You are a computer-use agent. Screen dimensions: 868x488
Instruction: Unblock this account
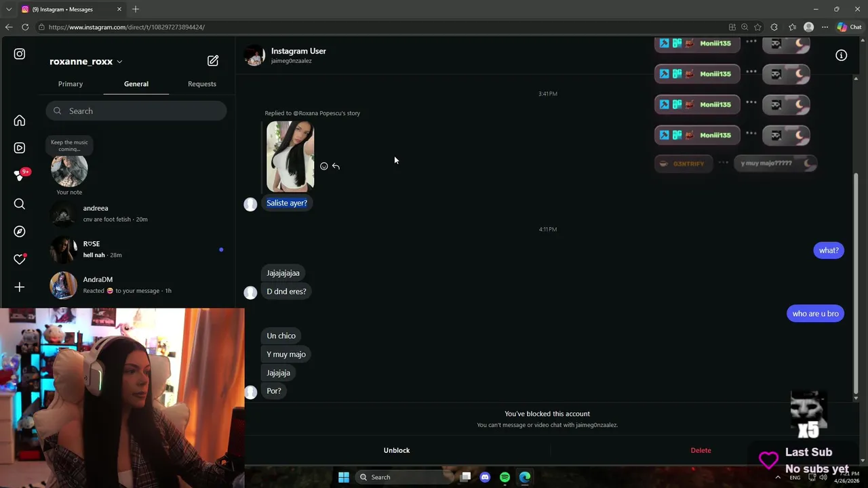[x=397, y=450]
